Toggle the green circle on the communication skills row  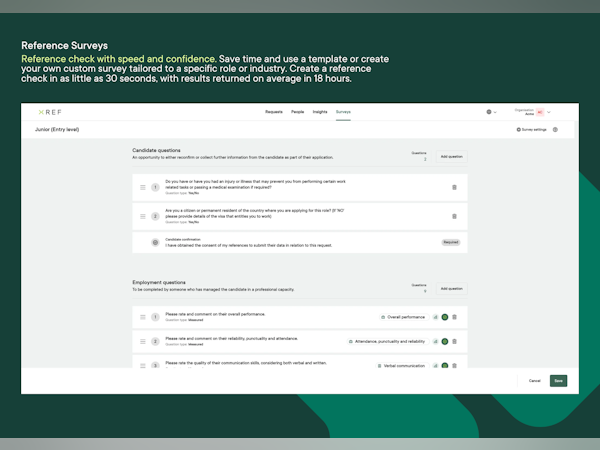[x=445, y=366]
